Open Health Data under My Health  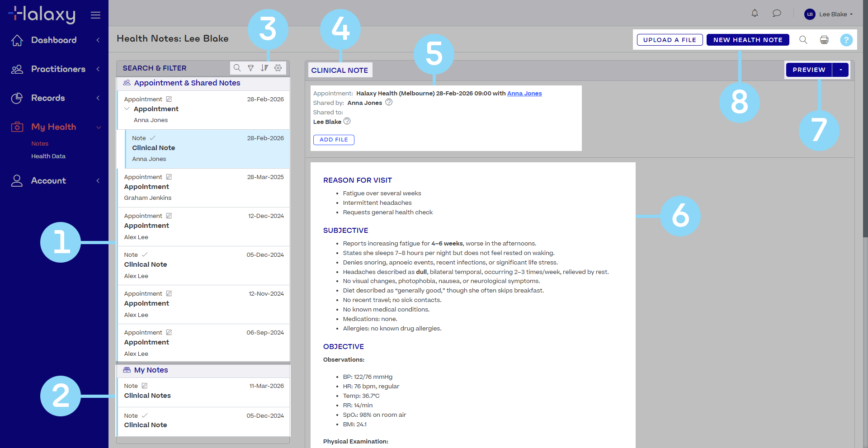coord(48,156)
